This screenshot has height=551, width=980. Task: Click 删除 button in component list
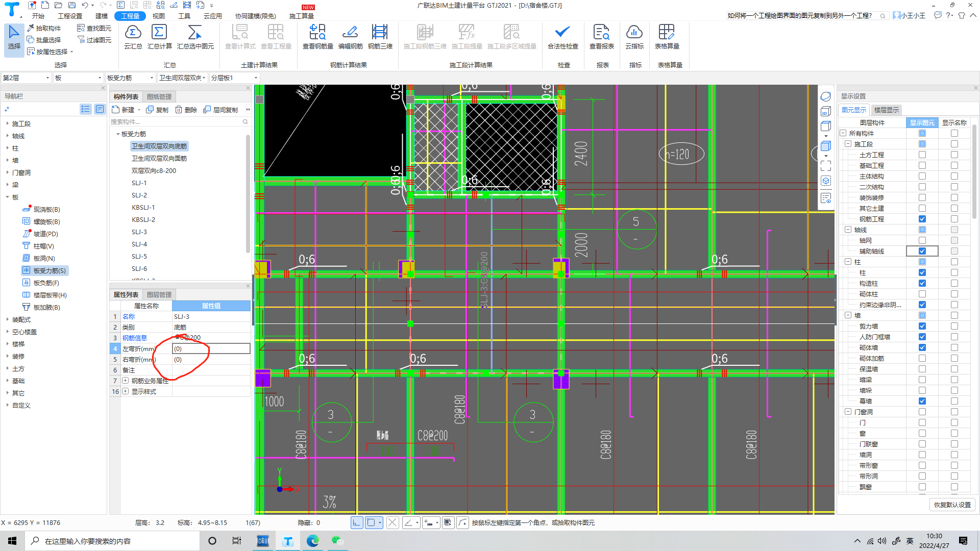pyautogui.click(x=186, y=110)
